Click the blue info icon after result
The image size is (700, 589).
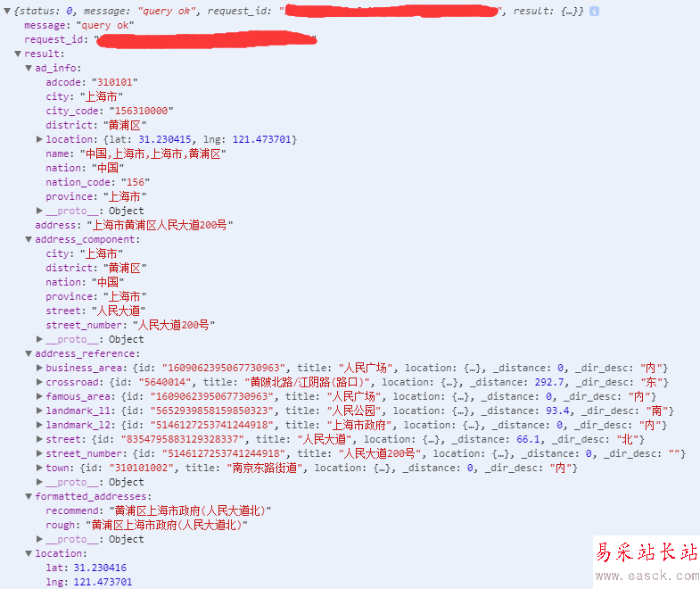click(x=594, y=12)
